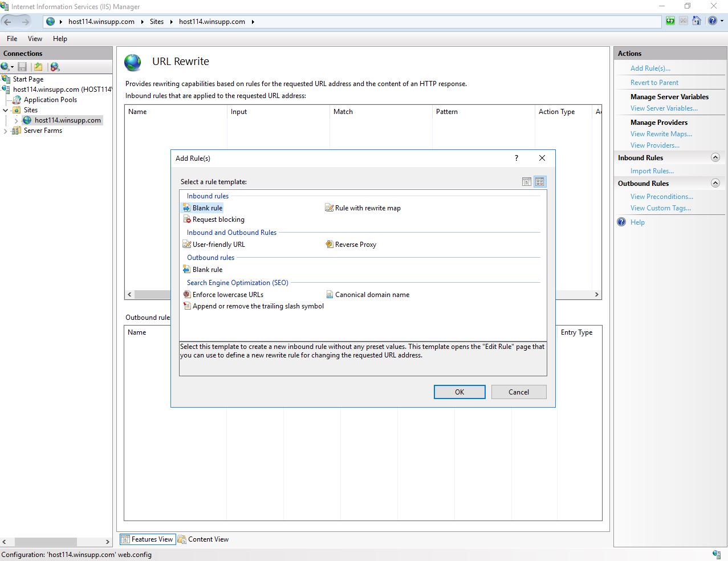Confirm the rule template with OK
This screenshot has width=728, height=561.
pyautogui.click(x=459, y=392)
